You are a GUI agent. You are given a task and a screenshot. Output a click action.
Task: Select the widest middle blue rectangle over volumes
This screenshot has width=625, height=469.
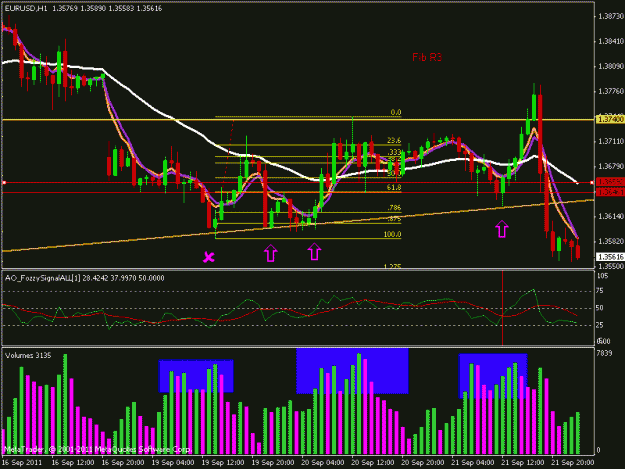tap(352, 371)
